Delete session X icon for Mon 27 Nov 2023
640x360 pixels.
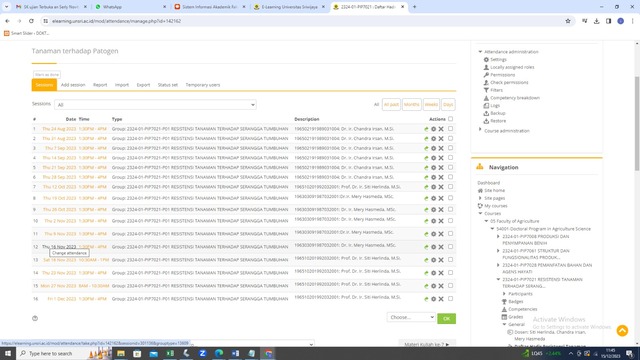coord(441,286)
